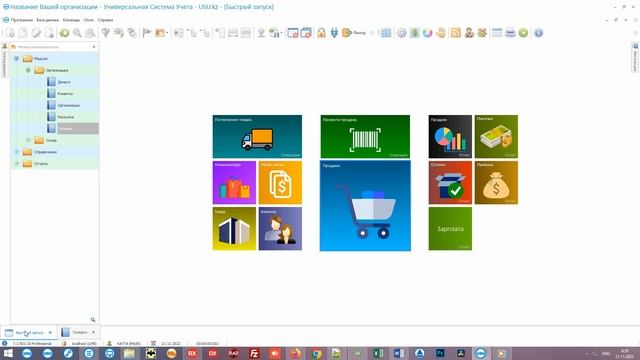This screenshot has height=360, width=640.
Task: Open the pie chart sales report tile
Action: click(450, 136)
